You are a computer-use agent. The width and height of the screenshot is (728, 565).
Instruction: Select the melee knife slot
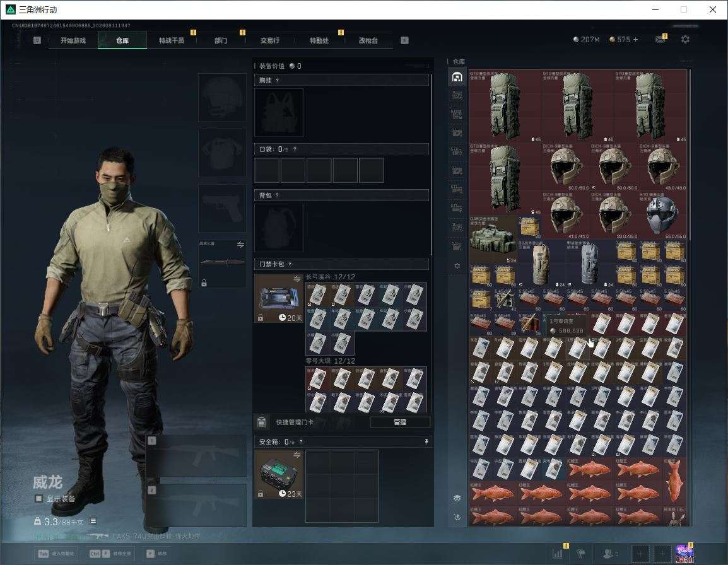tap(222, 264)
